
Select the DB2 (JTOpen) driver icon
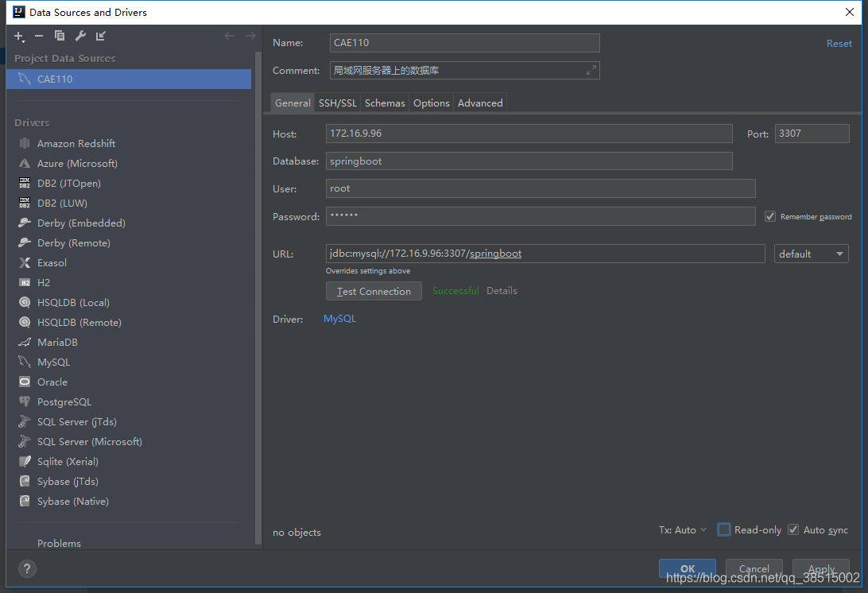click(25, 184)
